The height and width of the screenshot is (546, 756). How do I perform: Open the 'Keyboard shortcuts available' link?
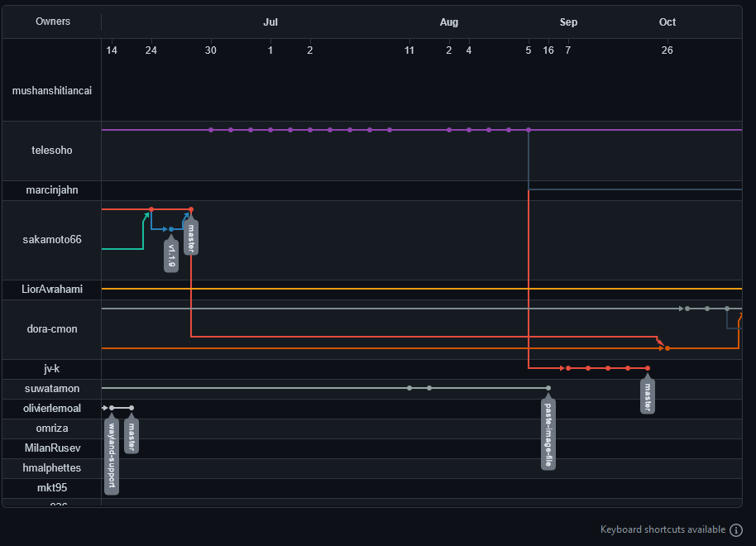coord(663,529)
